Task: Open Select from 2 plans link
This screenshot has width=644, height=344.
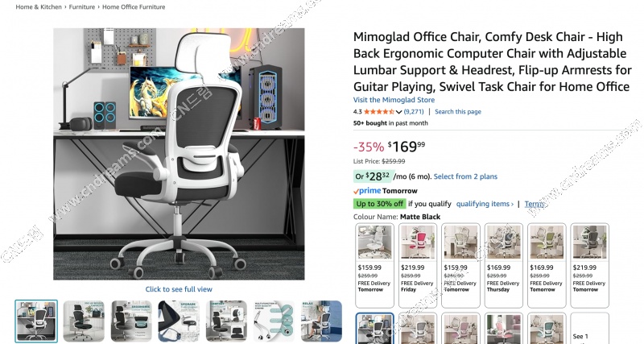Action: click(465, 176)
